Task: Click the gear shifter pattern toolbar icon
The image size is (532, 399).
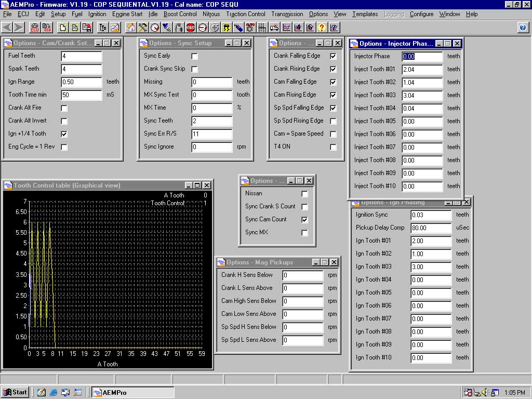Action: point(262,28)
